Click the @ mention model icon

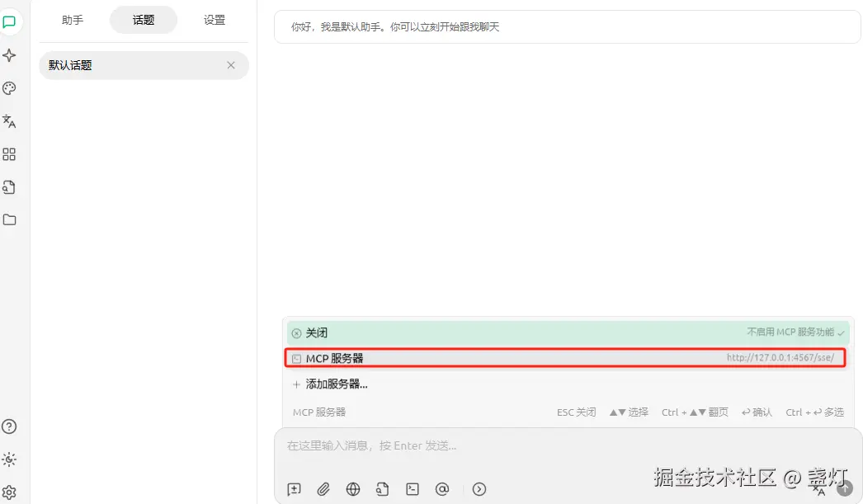point(442,489)
